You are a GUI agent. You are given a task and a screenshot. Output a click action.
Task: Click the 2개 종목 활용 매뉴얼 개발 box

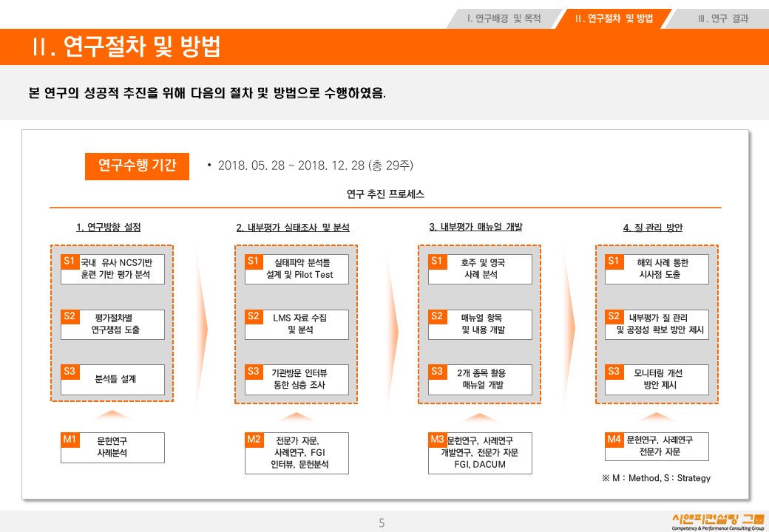[480, 380]
